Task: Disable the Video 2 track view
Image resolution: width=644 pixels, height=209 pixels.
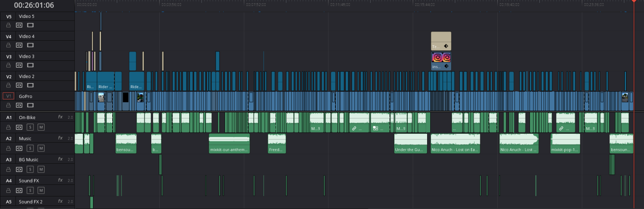Action: coord(30,85)
